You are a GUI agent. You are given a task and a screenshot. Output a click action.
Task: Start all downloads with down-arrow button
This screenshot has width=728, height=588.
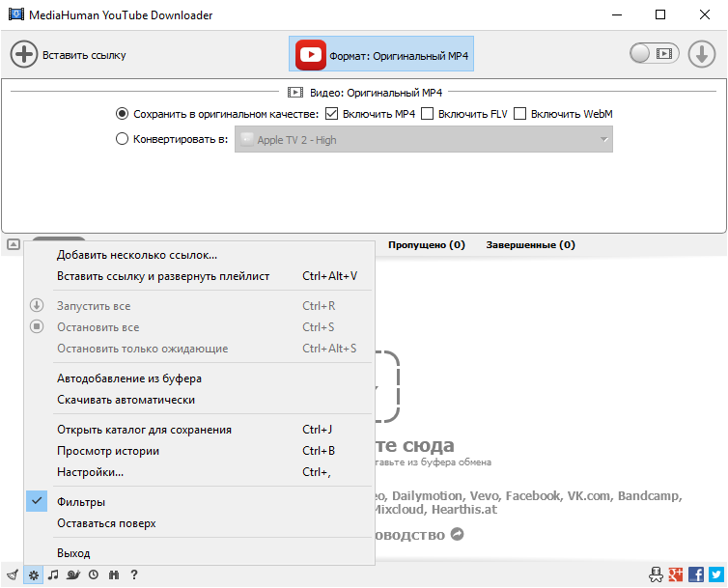(x=702, y=54)
